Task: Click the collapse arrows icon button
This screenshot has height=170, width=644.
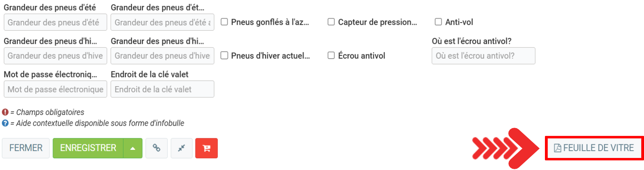Action: tap(182, 148)
